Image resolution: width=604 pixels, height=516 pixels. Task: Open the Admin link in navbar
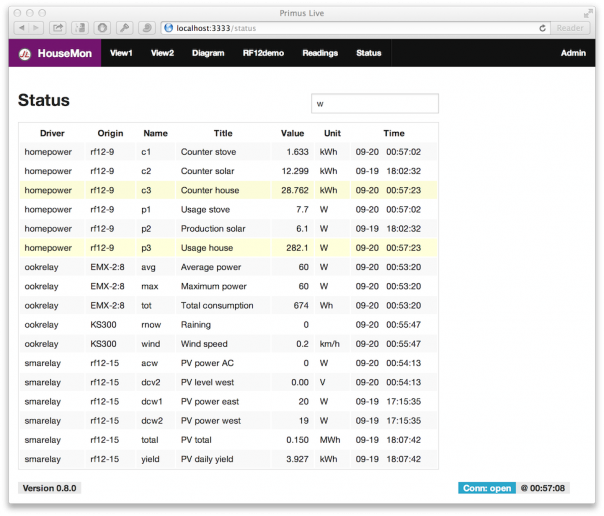tap(573, 53)
